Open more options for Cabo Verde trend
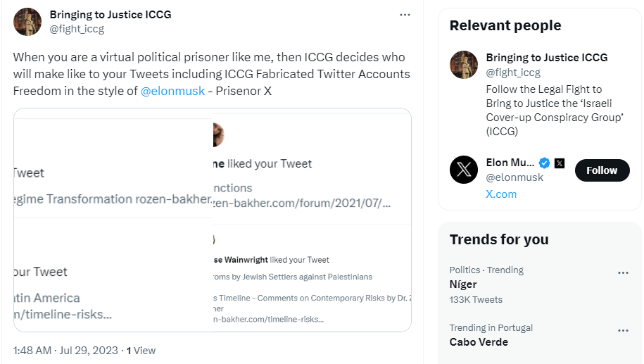644x364 pixels. pyautogui.click(x=623, y=331)
